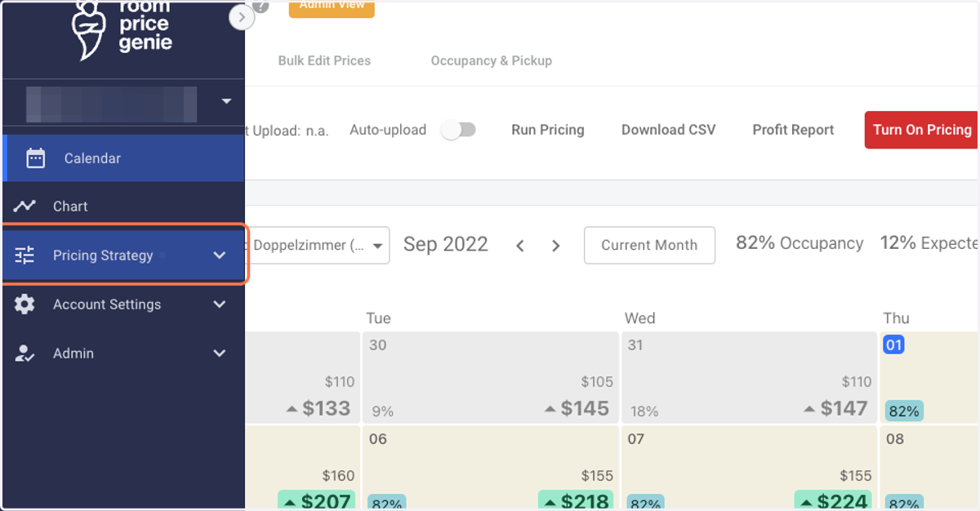Go to previous month with left arrow
The image size is (980, 511).
(x=520, y=246)
